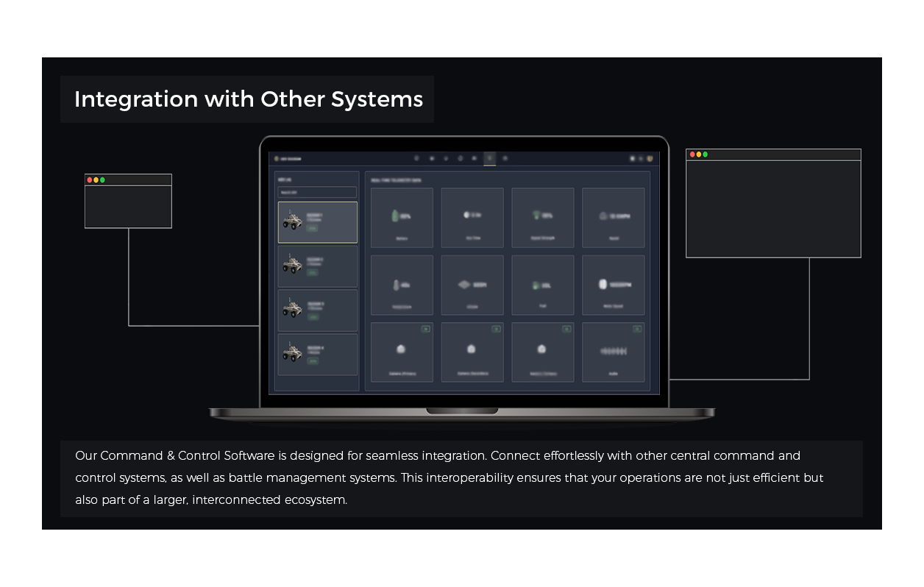Open the Signal Strength telemetry tile
This screenshot has height=587, width=924.
pyautogui.click(x=542, y=218)
